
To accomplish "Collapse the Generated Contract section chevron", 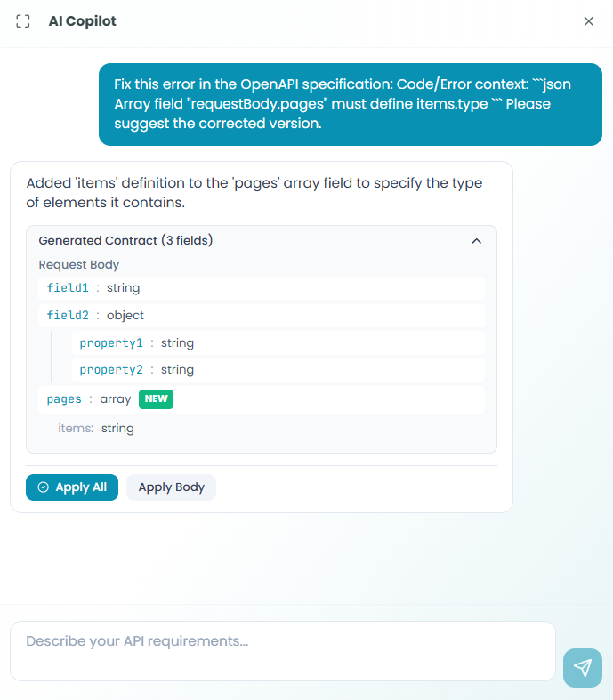I will tap(476, 241).
